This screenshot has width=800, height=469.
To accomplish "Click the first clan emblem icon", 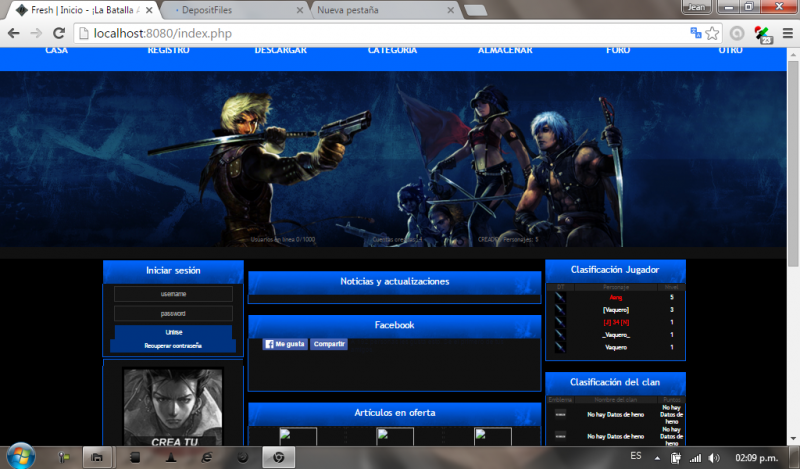I will pyautogui.click(x=560, y=414).
